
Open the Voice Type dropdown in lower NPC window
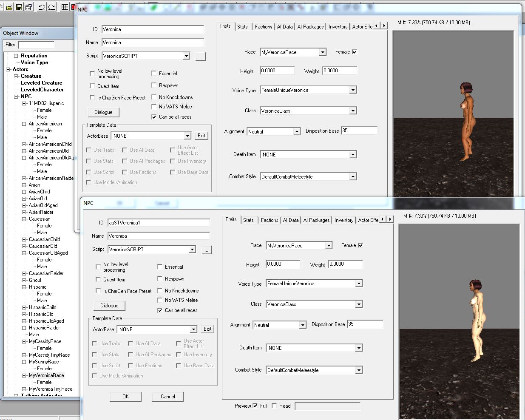coord(359,284)
